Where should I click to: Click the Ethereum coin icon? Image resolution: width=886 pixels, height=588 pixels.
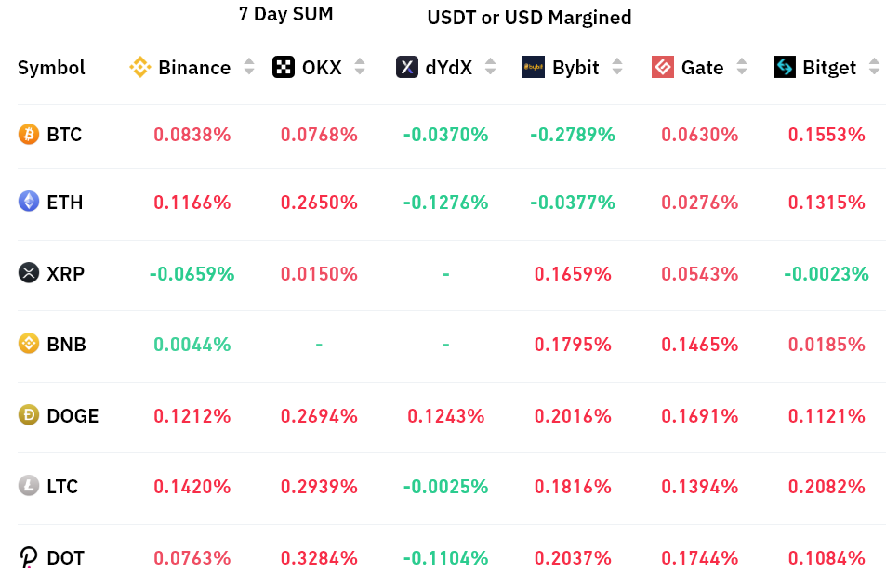click(x=29, y=202)
